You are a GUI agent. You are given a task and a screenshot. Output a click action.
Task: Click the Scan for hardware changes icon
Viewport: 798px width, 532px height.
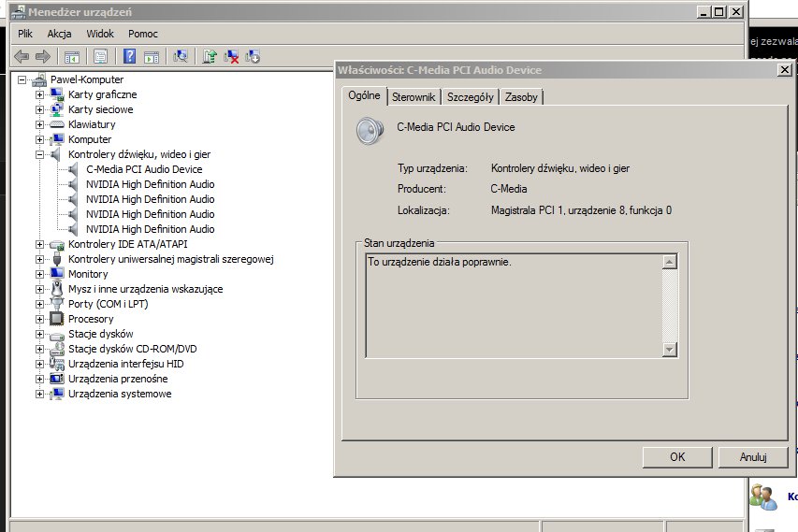[x=181, y=56]
